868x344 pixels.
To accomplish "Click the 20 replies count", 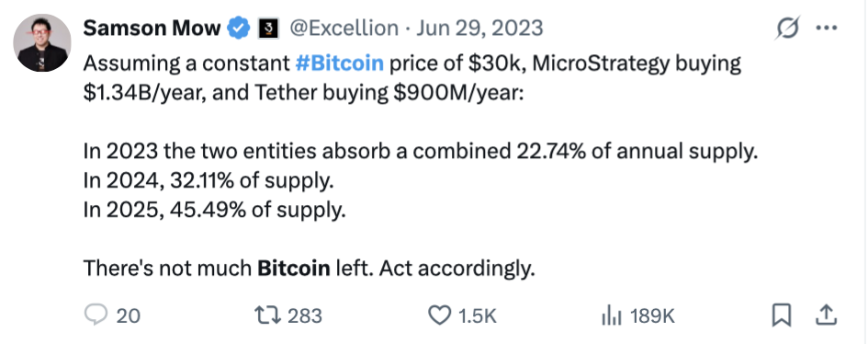I will click(x=129, y=316).
